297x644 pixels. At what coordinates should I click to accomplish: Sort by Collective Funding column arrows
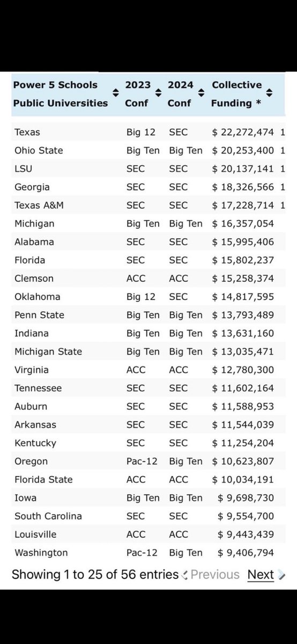pyautogui.click(x=270, y=93)
